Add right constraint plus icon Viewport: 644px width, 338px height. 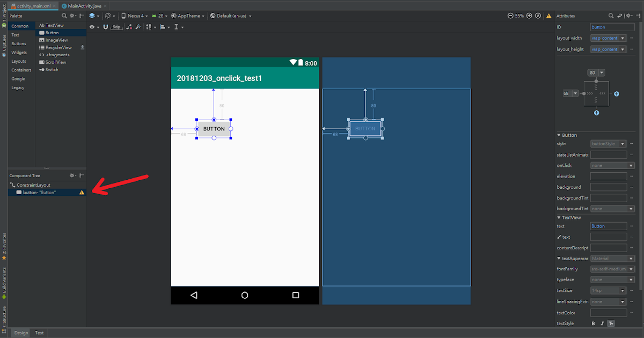(617, 94)
